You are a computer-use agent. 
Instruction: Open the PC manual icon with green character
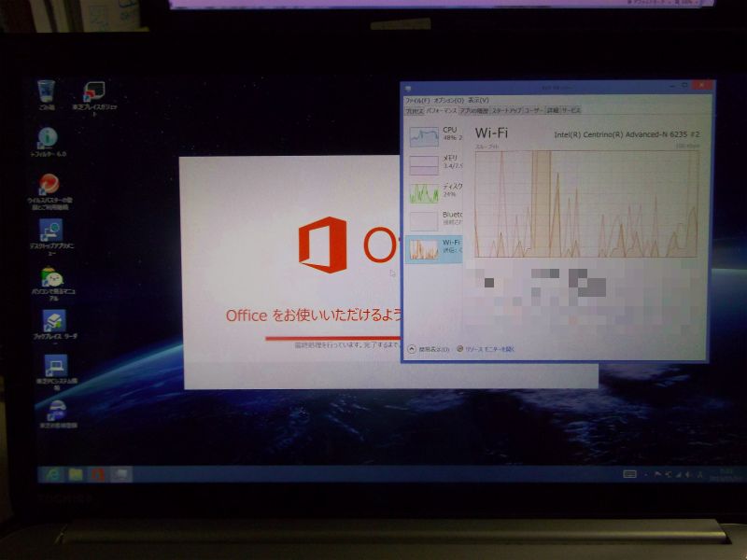coord(53,284)
